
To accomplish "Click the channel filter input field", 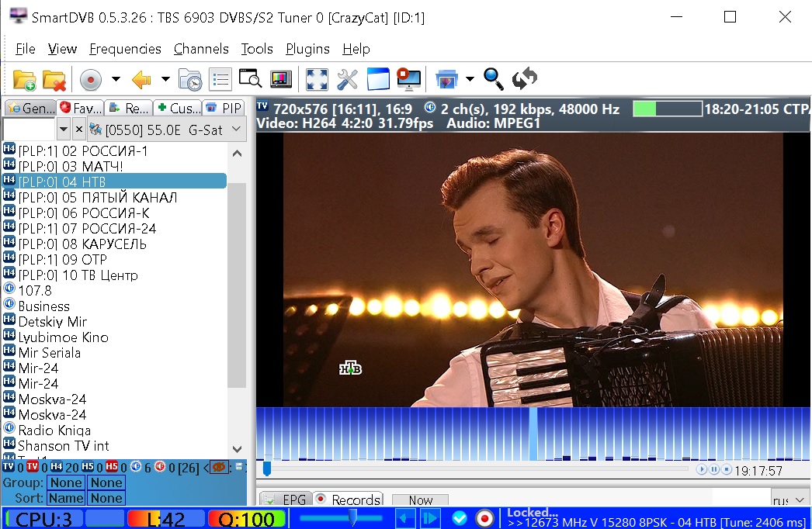I will point(29,129).
